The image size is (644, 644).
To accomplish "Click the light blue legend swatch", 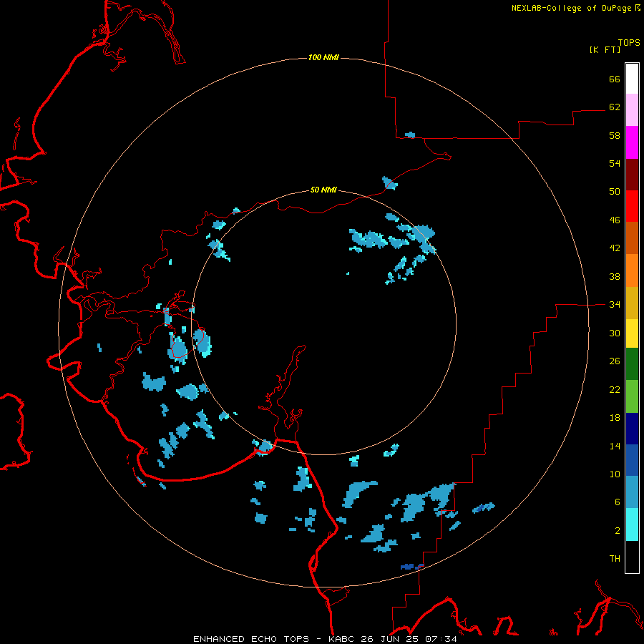I will [x=632, y=492].
